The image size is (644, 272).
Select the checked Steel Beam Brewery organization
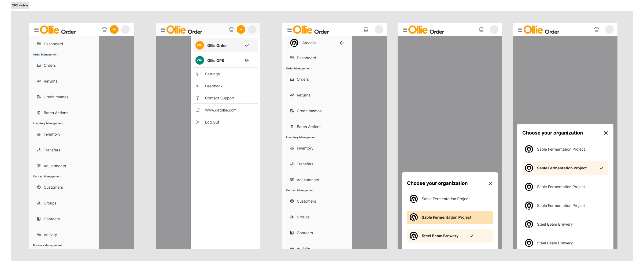[x=450, y=236]
